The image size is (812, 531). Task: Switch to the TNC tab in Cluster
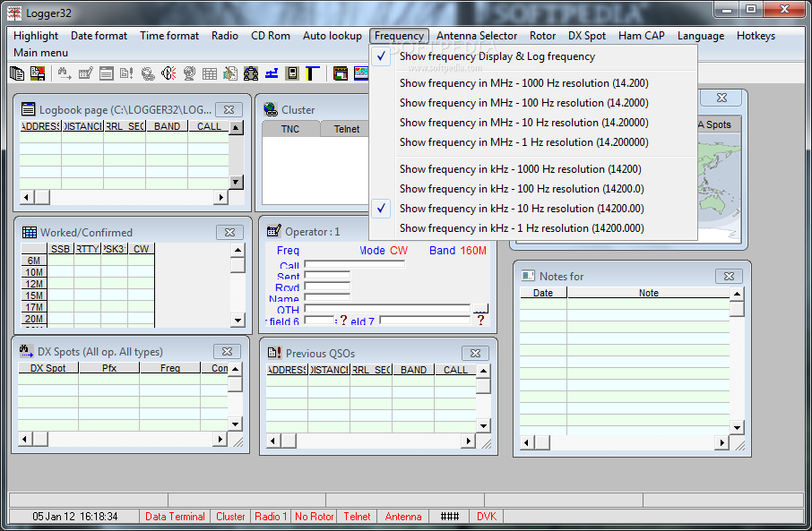click(290, 129)
